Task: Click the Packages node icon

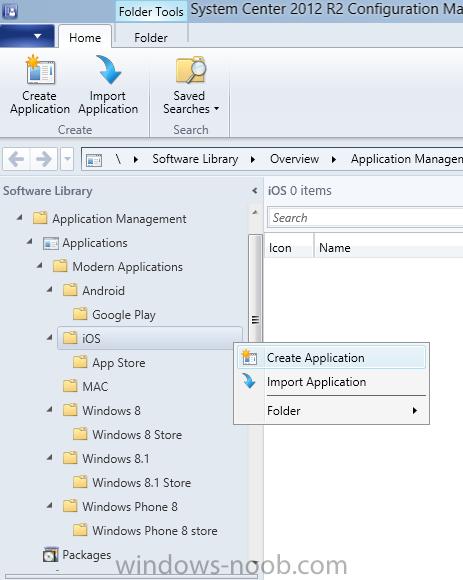Action: click(x=51, y=554)
